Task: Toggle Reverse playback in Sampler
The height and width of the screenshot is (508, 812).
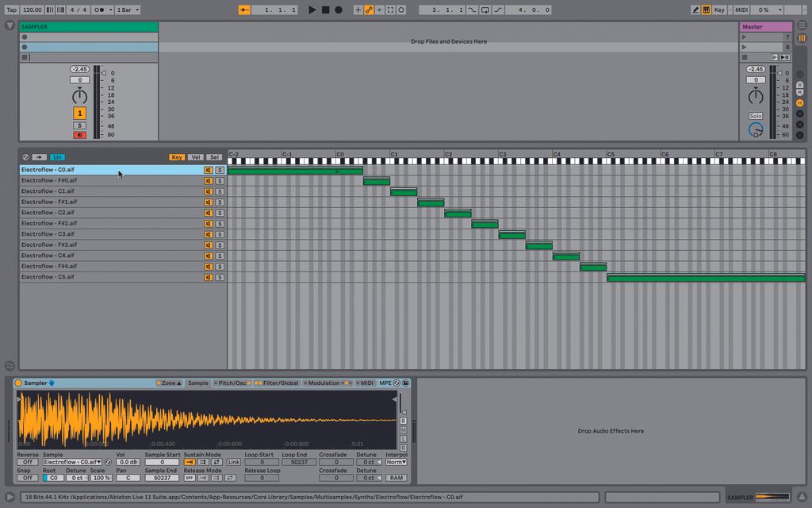Action: 28,461
